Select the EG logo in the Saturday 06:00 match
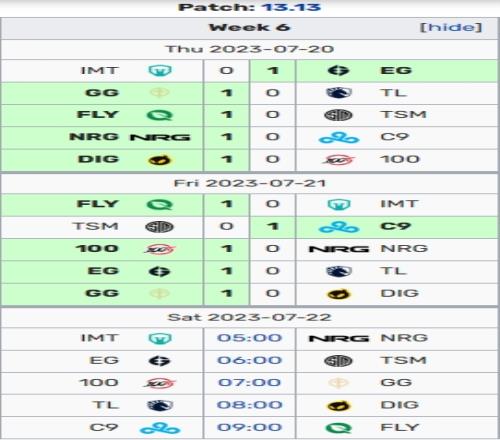The height and width of the screenshot is (440, 500). 160,361
